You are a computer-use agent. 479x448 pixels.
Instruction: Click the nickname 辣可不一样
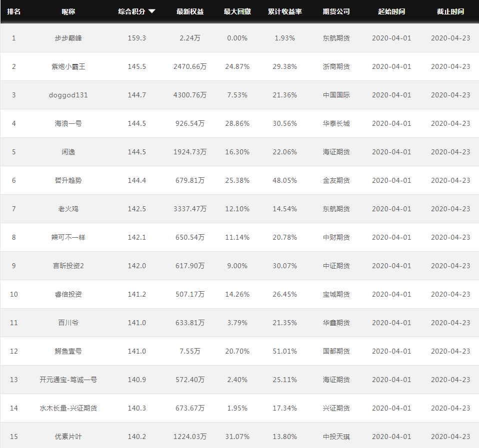pos(68,237)
